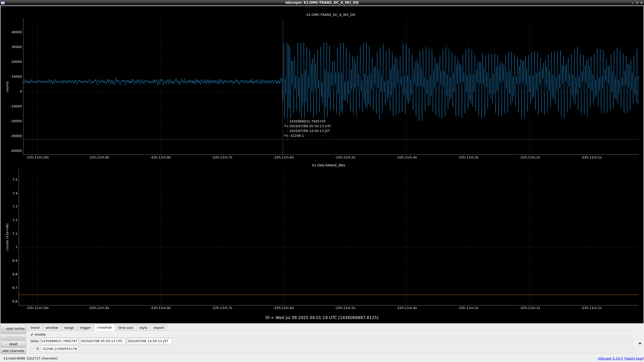Image resolution: width=644 pixels, height=362 pixels.
Task: Follow the report bug link
Action: pyautogui.click(x=634, y=358)
